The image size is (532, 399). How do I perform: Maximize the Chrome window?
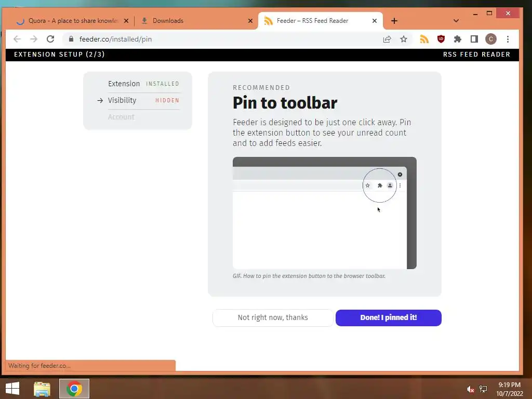click(489, 14)
